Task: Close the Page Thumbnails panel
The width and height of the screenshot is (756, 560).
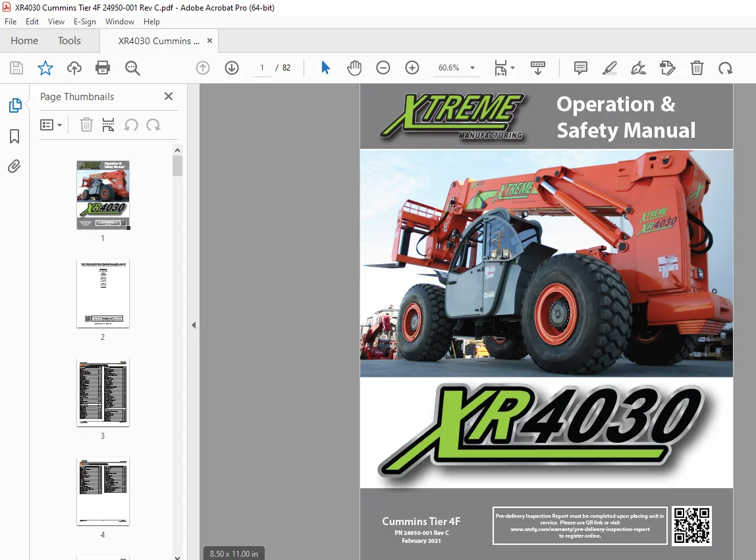Action: point(169,96)
